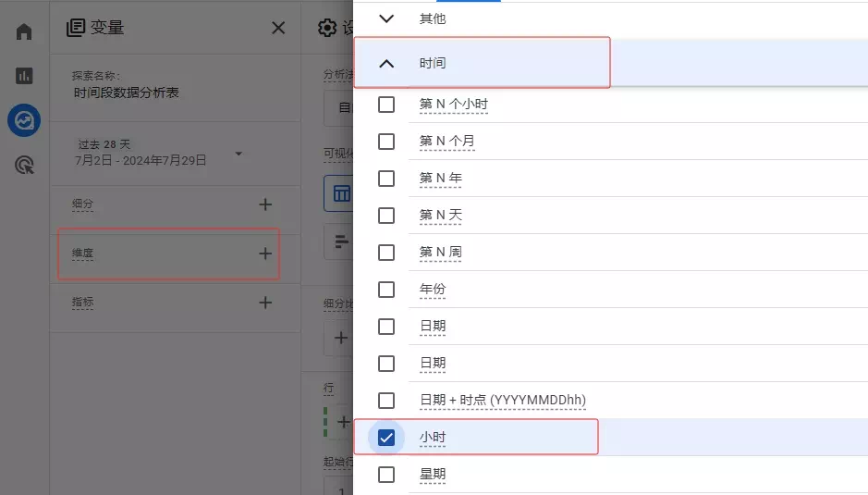This screenshot has width=868, height=495.
Task: Open the Reports bar chart icon
Action: [24, 76]
